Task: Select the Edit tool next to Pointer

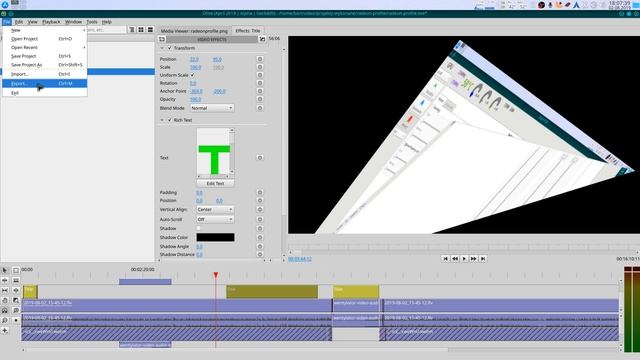Action: click(x=16, y=270)
